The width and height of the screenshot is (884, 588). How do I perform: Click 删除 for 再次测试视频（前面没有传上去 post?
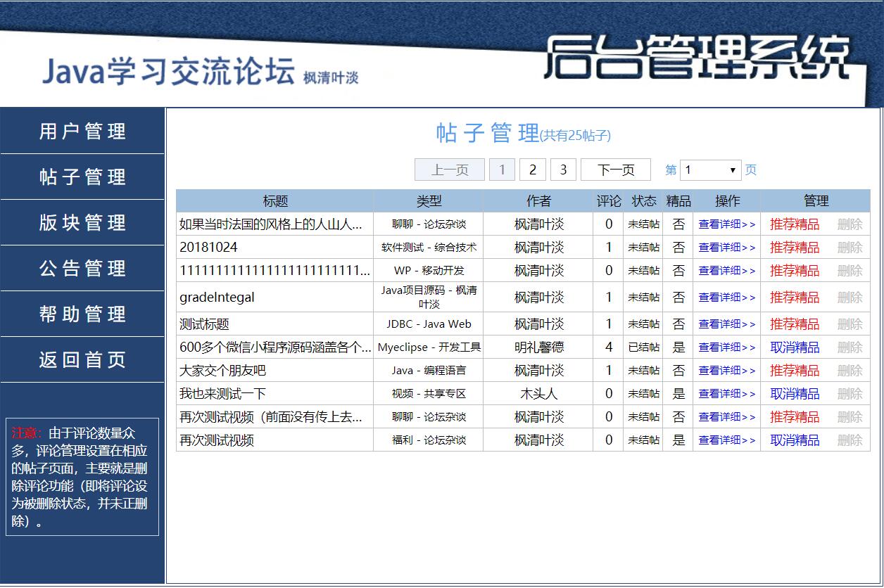pos(850,417)
